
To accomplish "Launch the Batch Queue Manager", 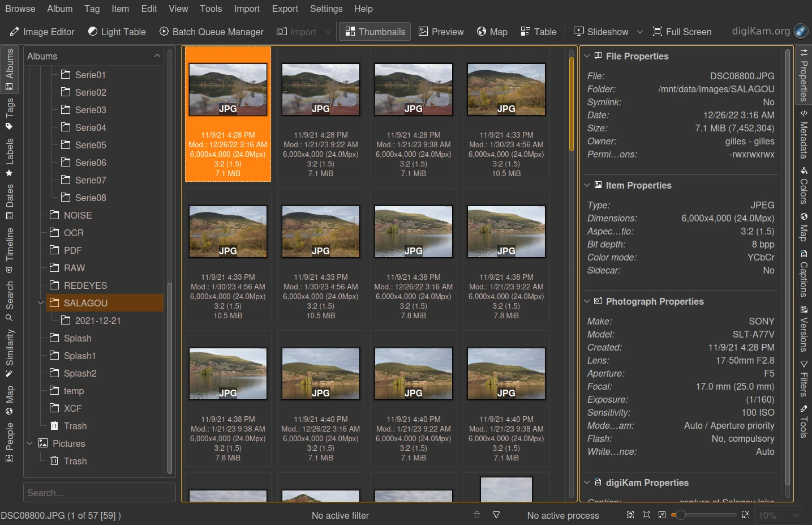I will click(211, 32).
